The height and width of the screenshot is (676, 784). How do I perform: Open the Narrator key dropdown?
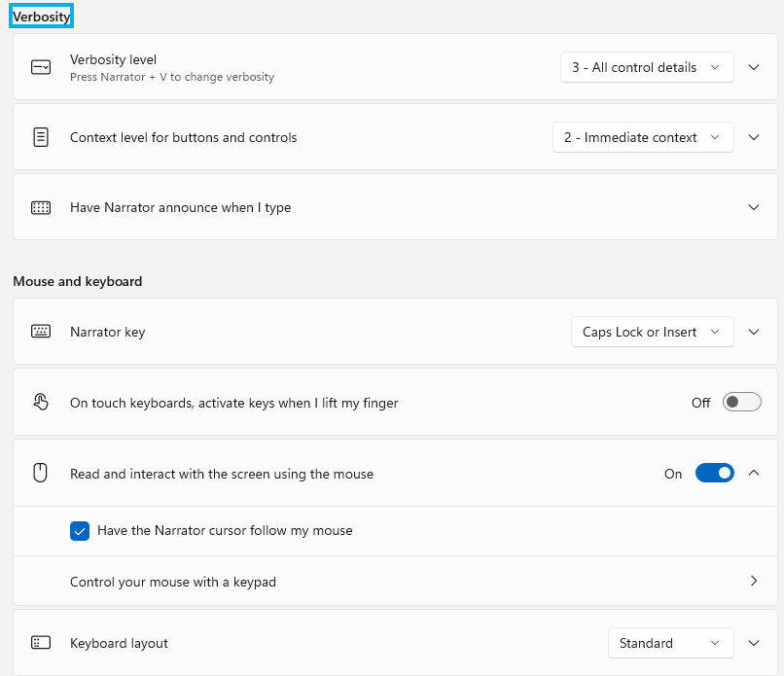point(653,332)
